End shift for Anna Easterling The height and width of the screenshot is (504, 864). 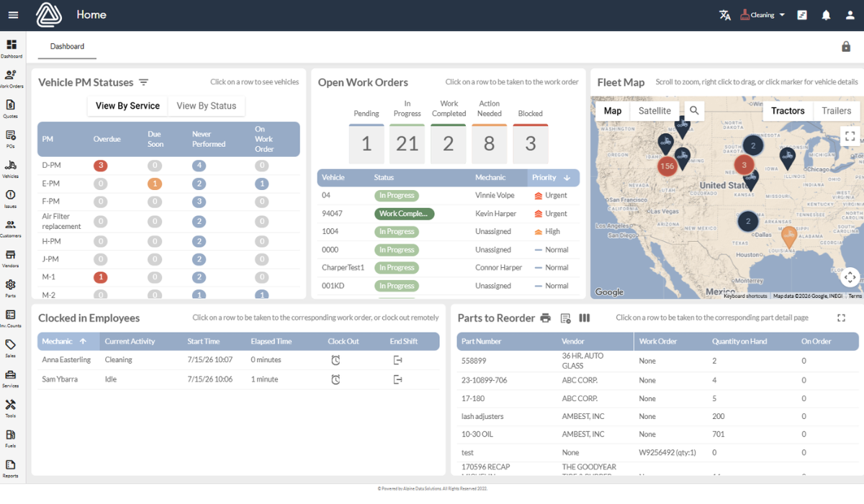tap(397, 360)
